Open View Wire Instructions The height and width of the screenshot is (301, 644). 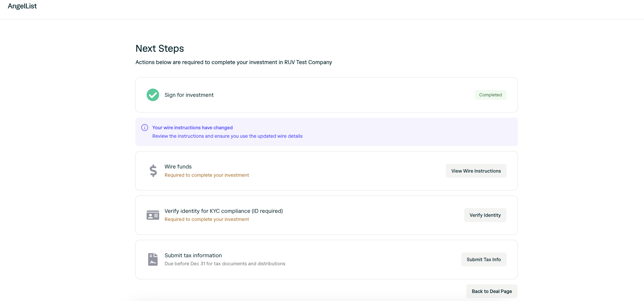[x=476, y=171]
